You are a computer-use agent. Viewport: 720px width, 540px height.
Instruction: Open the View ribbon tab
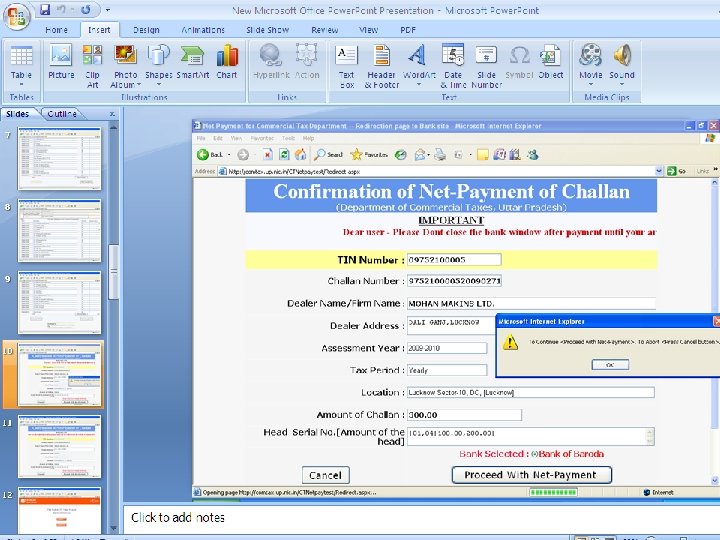tap(368, 30)
